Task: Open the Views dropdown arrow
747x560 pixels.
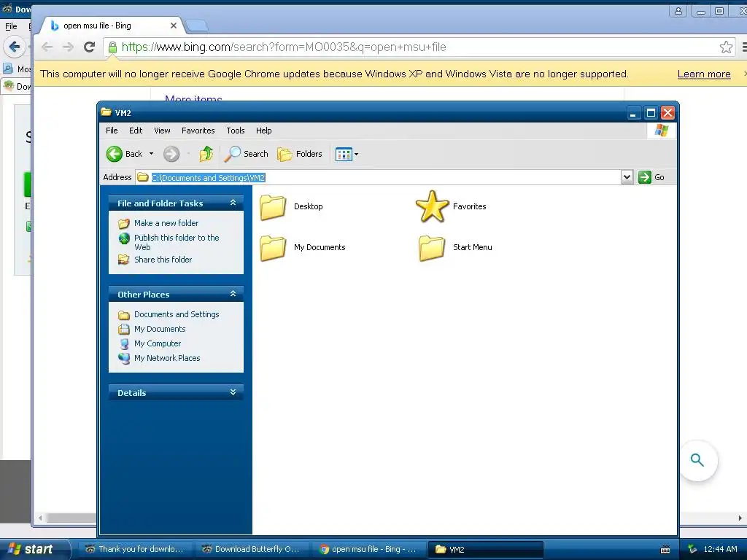Action: pos(356,154)
